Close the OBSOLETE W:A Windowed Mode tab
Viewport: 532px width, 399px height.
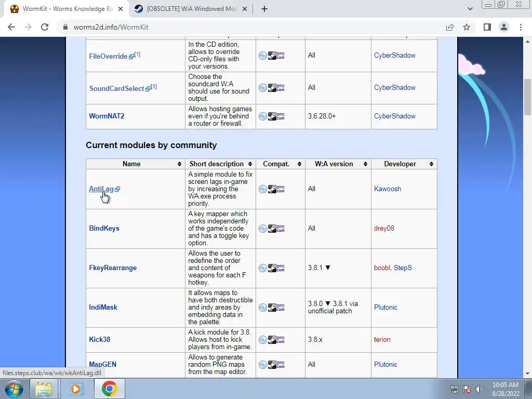(x=245, y=9)
